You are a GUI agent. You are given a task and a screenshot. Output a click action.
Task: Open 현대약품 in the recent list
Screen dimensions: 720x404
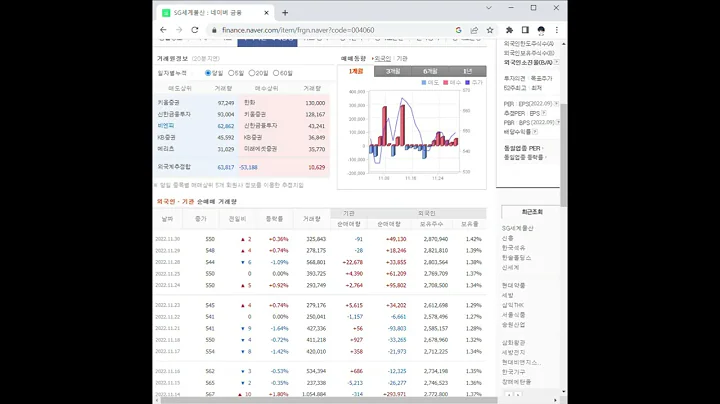(513, 286)
